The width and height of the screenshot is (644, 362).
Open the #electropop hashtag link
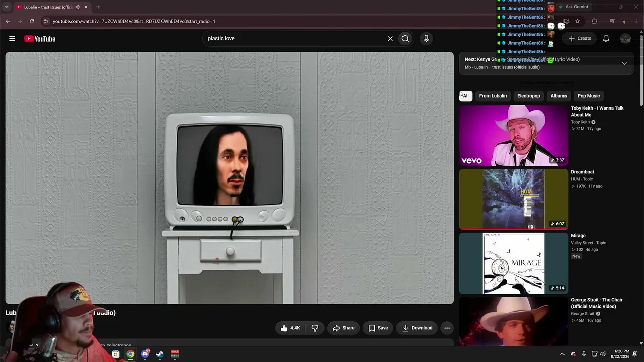click(x=119, y=345)
